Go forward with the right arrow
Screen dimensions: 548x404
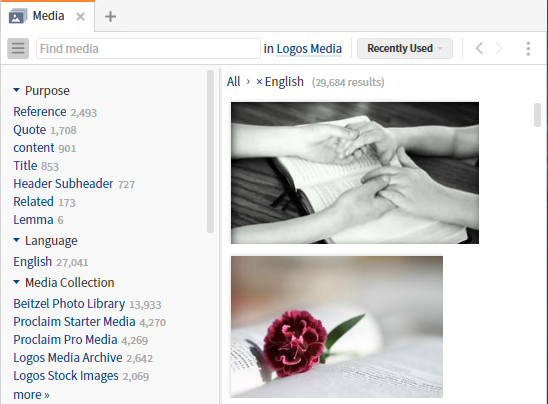coord(499,48)
